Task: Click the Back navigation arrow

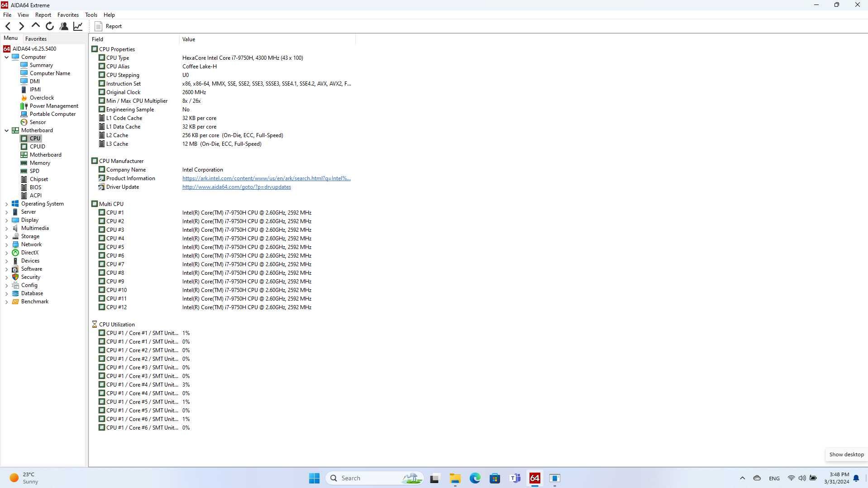Action: (8, 26)
